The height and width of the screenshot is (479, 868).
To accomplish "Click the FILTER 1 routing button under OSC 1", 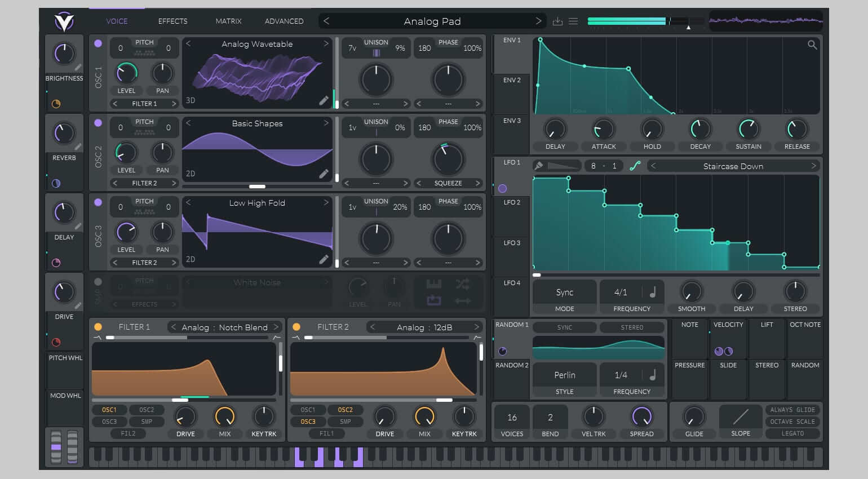I will click(143, 103).
